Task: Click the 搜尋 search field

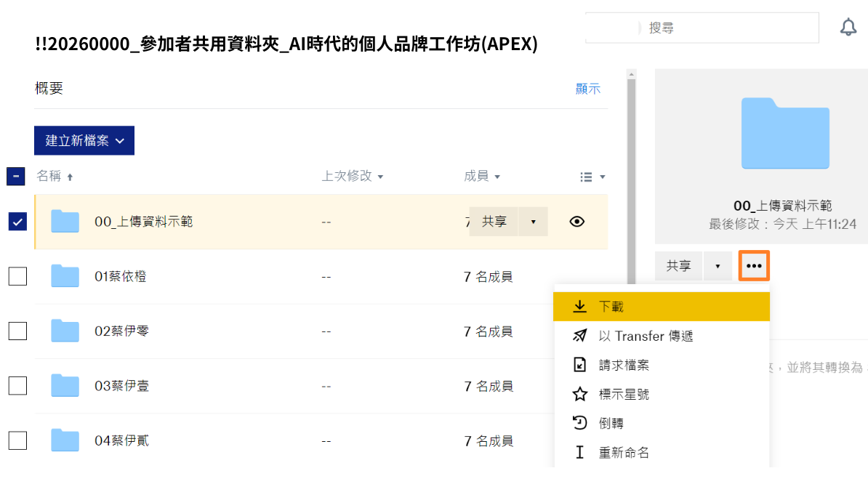Action: click(702, 28)
